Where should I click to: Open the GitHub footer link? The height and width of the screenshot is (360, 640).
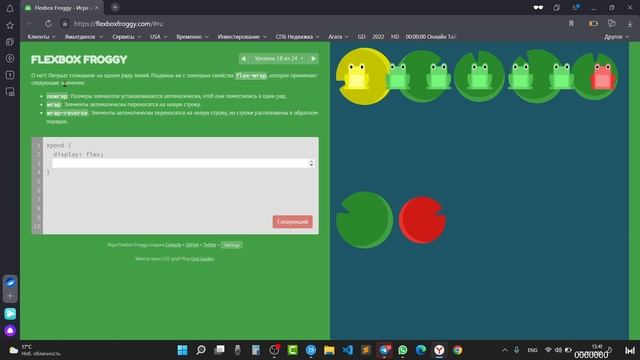pyautogui.click(x=192, y=245)
